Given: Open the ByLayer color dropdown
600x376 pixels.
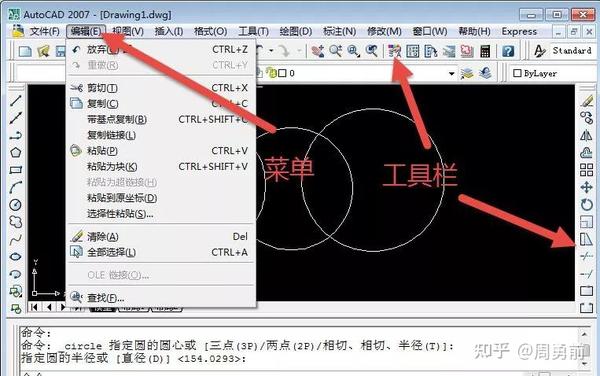Looking at the screenshot, I should [553, 73].
